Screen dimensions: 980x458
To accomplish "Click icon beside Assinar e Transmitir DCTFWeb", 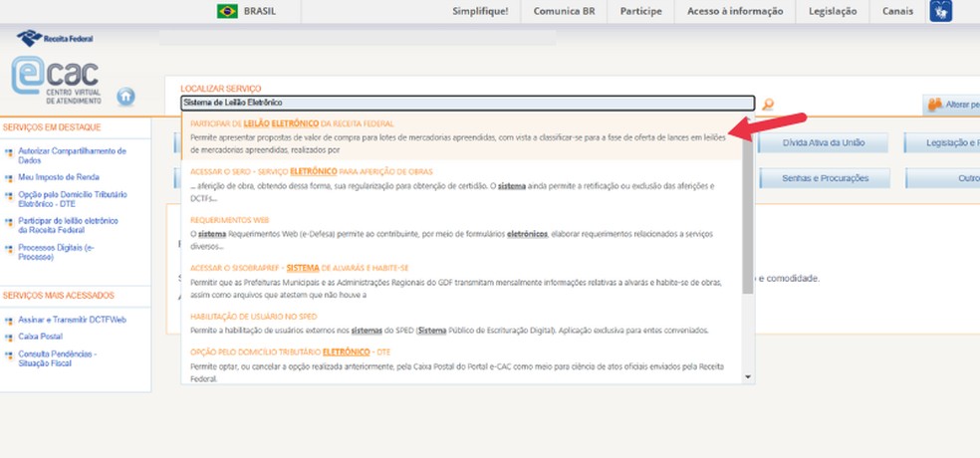I will click(9, 321).
